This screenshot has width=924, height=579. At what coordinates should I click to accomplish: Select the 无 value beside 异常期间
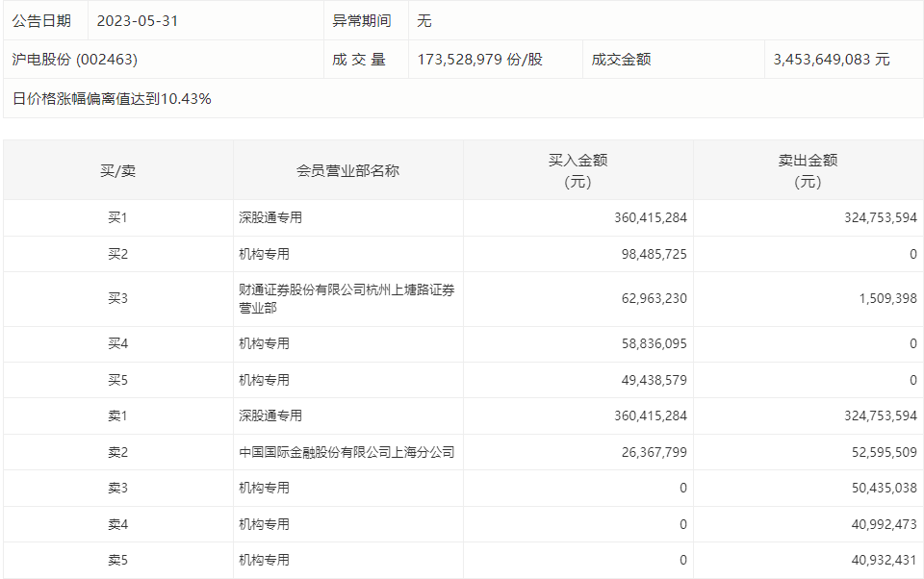point(424,20)
